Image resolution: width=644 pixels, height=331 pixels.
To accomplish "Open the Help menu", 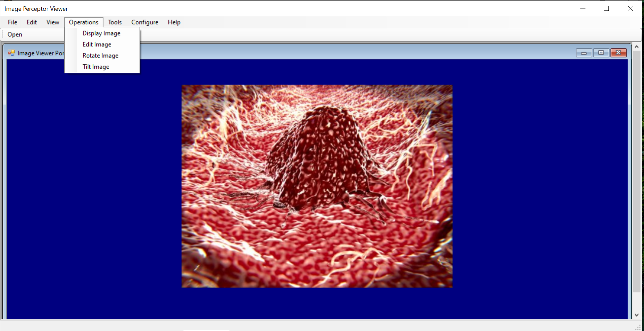I will [x=174, y=22].
